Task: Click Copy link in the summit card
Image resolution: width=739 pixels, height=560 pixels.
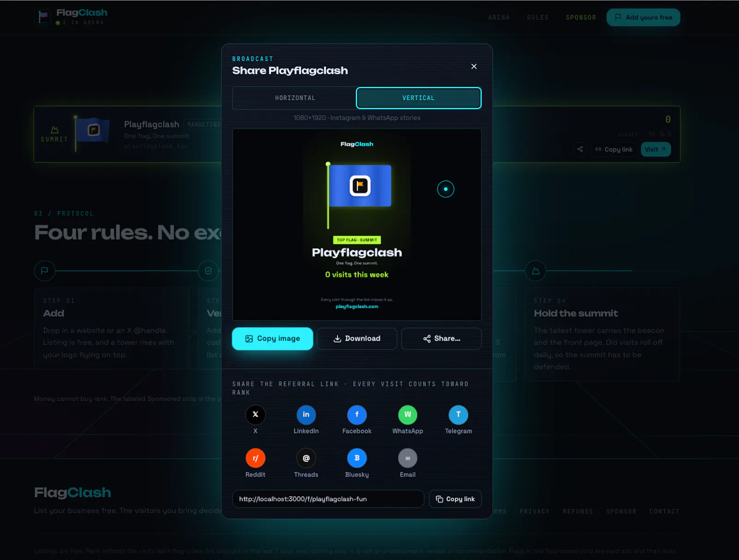Action: [x=614, y=149]
